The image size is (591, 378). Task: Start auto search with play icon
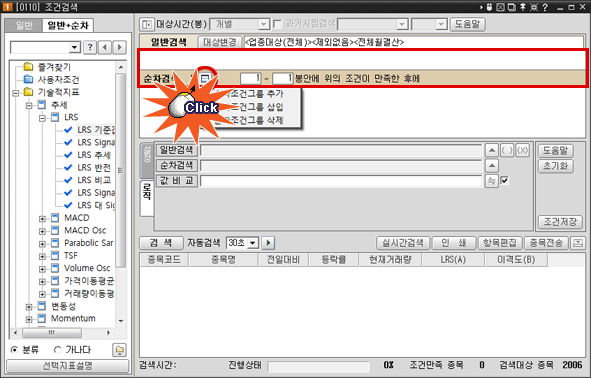[268, 243]
